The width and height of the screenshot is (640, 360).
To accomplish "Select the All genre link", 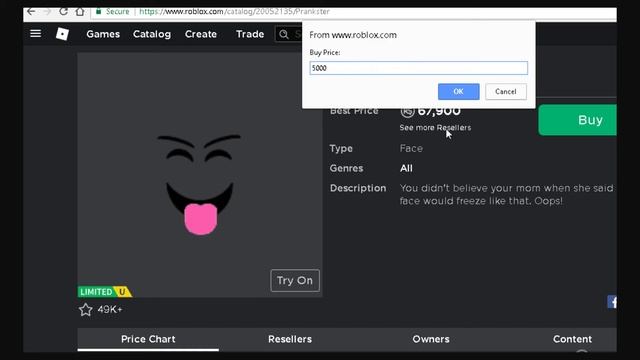I will [x=406, y=168].
